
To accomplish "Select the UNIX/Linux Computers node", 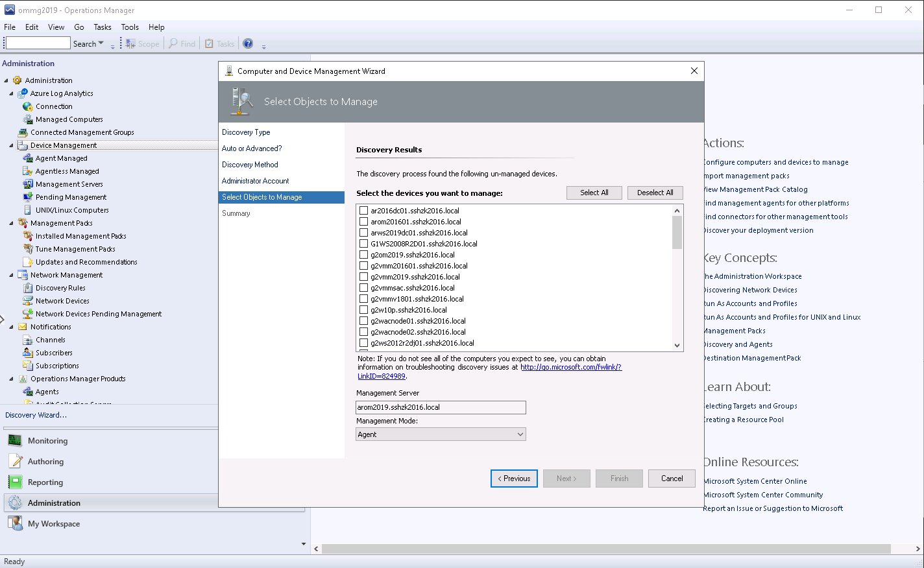I will [73, 209].
